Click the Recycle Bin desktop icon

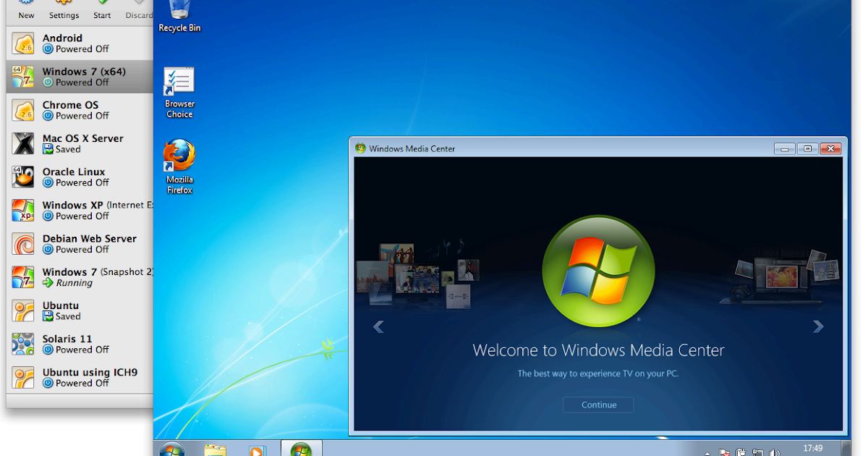coord(179,16)
